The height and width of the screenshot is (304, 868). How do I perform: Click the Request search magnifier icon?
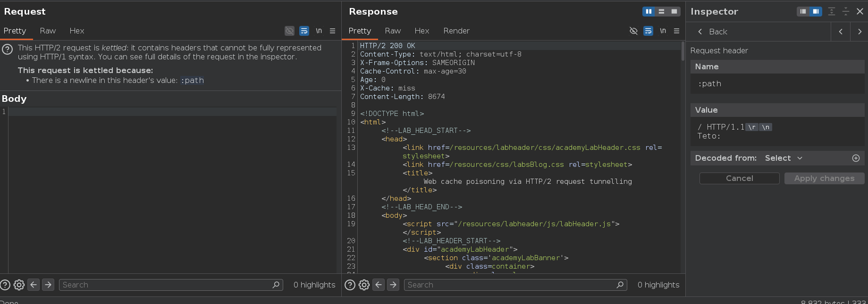click(277, 285)
